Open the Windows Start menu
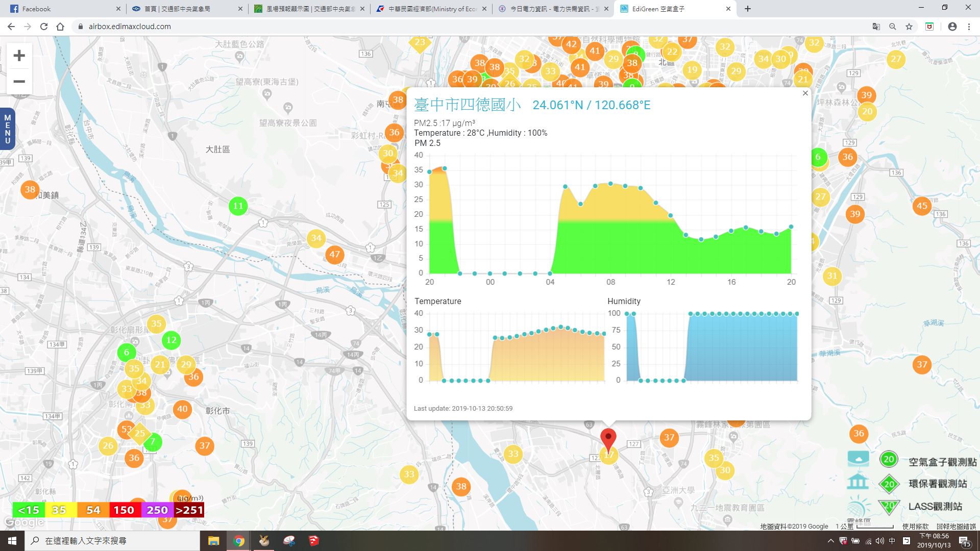This screenshot has height=551, width=980. (x=12, y=541)
